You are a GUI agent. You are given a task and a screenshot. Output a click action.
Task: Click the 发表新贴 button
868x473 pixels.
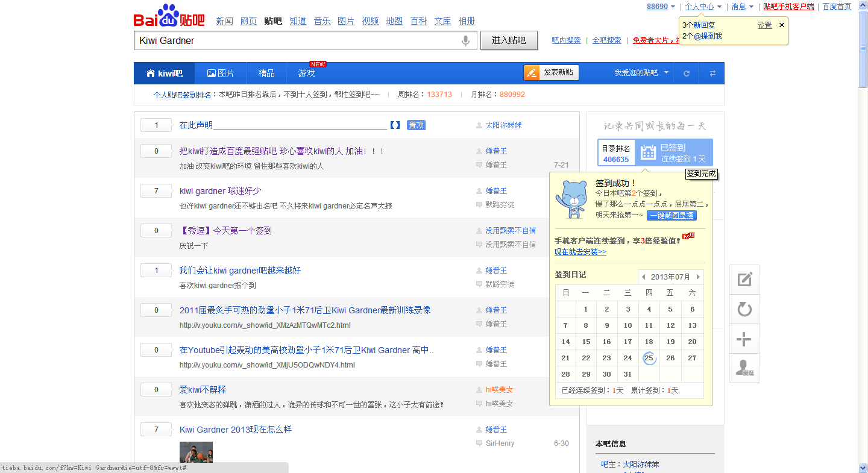[551, 73]
